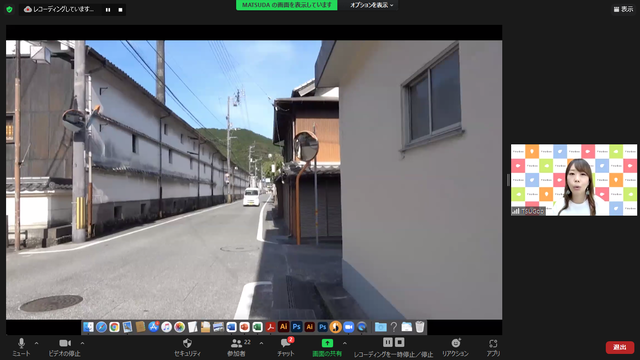Click Photos icon in shared dock

[x=179, y=327]
